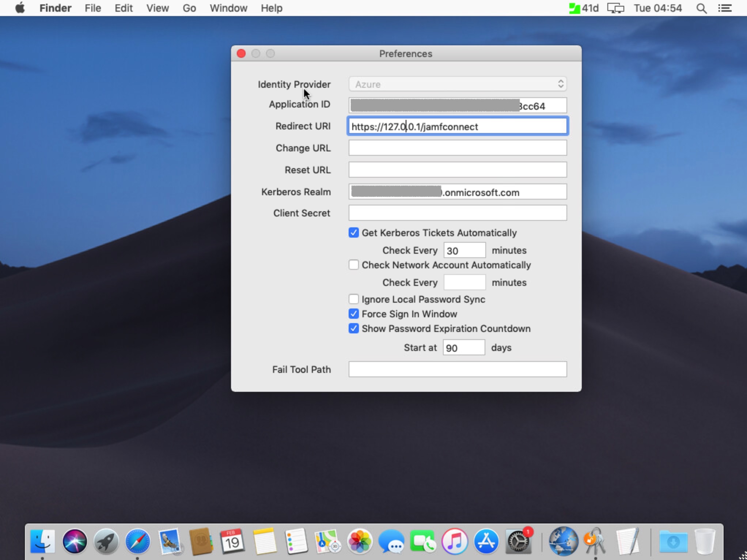Click Spotlight search magnifier in menu bar
747x560 pixels.
701,8
